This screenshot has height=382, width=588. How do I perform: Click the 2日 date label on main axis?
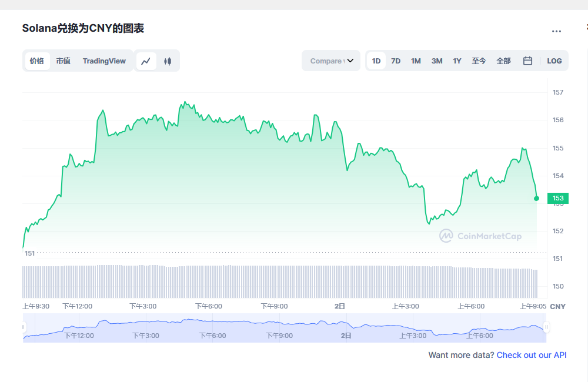click(340, 306)
